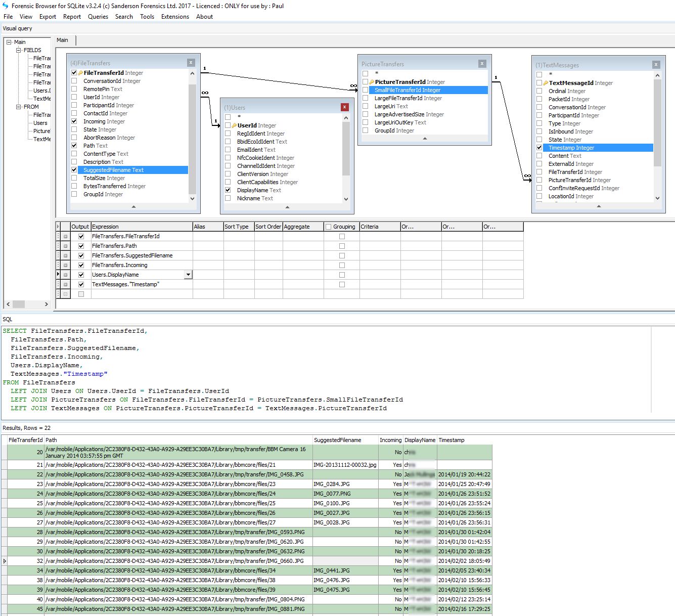Enable the RemotePin field checkbox

click(x=74, y=89)
